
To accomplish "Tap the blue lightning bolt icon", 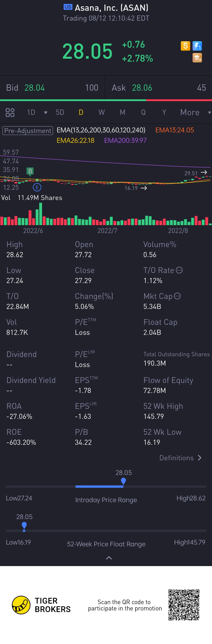I will (197, 46).
